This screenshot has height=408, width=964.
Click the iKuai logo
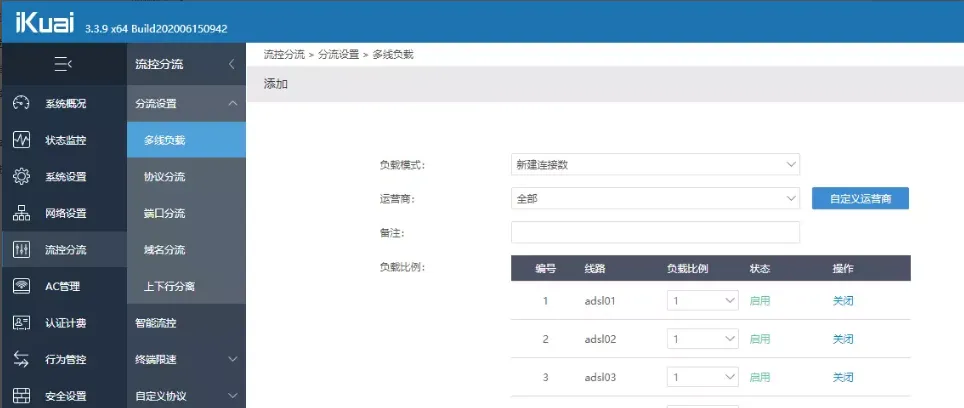click(x=44, y=21)
